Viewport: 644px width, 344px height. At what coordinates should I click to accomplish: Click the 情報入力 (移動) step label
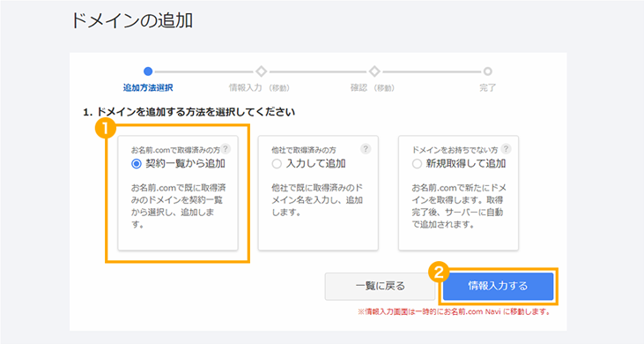tap(259, 87)
